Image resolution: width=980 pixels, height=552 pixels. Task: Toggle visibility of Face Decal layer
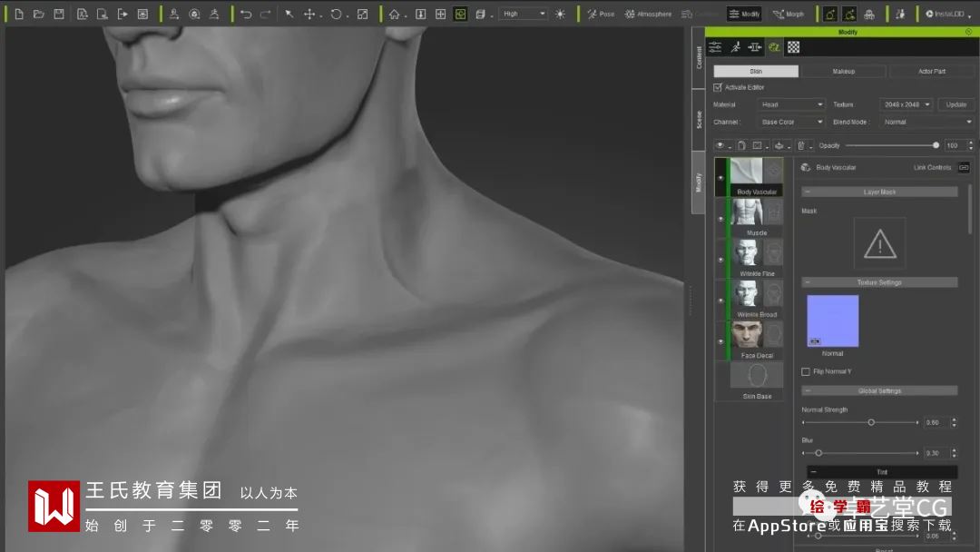click(720, 341)
